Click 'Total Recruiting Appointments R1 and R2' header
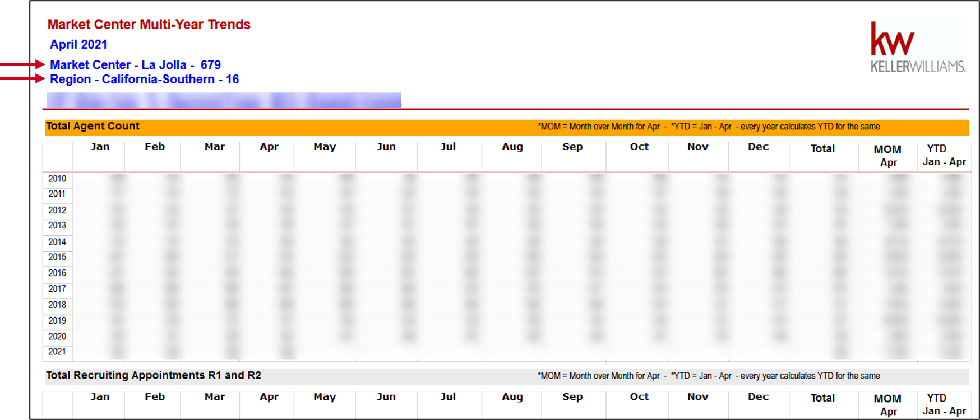Screen dimensions: 980x420 click(154, 376)
